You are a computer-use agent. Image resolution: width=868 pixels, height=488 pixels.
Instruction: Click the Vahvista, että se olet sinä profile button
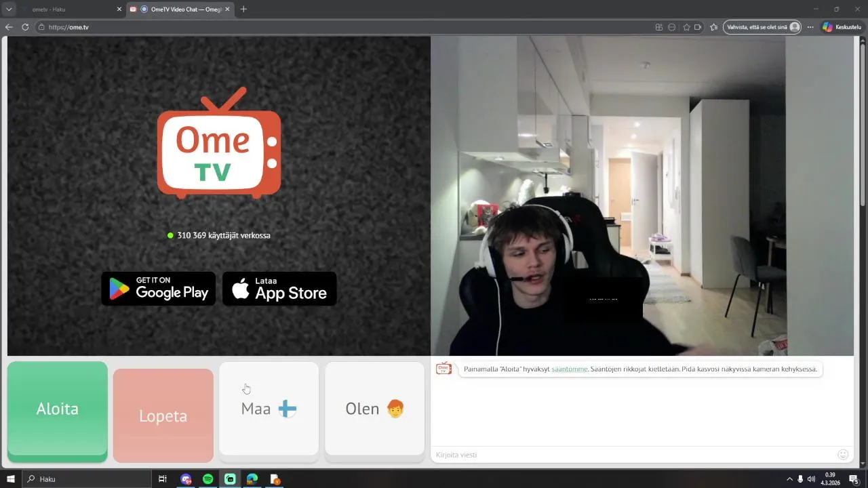(x=762, y=27)
